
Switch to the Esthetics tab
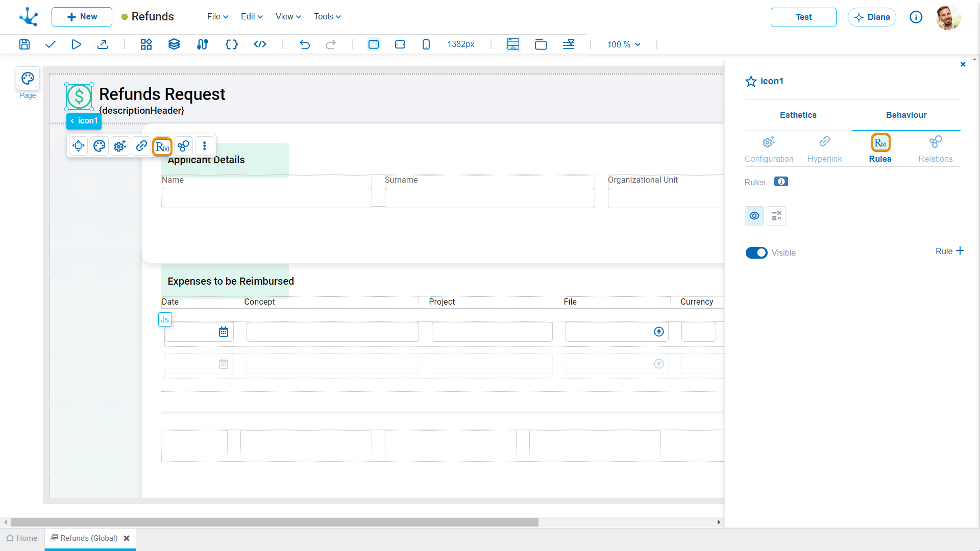[x=798, y=115]
